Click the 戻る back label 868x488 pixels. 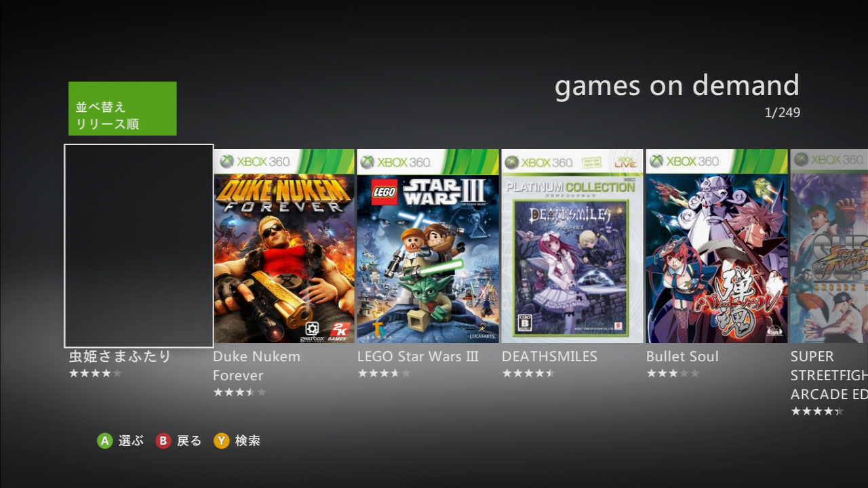tap(189, 441)
